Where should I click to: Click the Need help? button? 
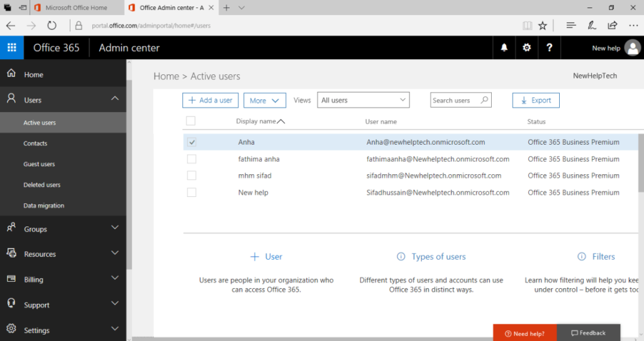click(x=525, y=333)
